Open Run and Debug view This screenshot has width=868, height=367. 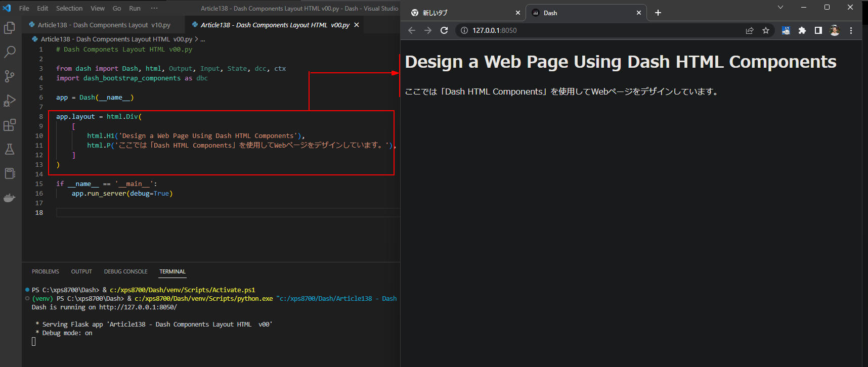pyautogui.click(x=10, y=101)
